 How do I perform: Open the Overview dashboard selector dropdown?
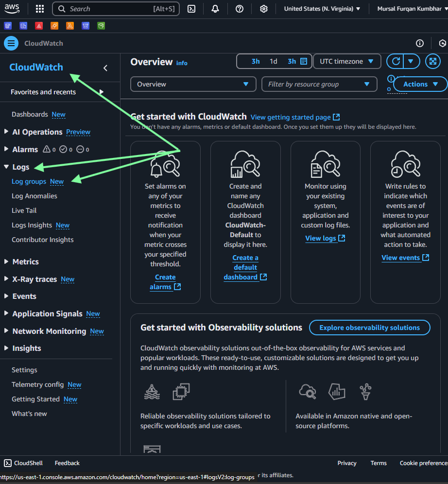193,84
